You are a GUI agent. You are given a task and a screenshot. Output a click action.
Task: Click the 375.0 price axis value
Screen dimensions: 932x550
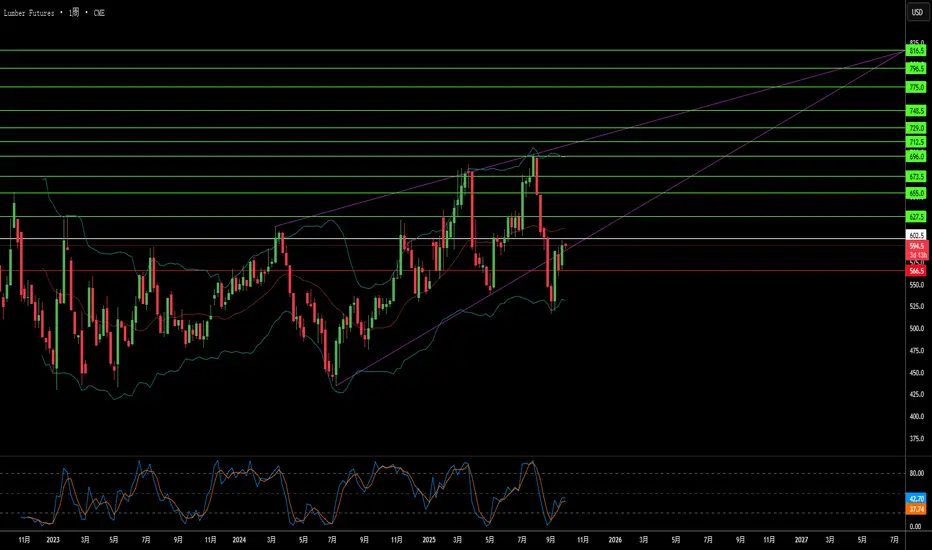click(x=917, y=439)
